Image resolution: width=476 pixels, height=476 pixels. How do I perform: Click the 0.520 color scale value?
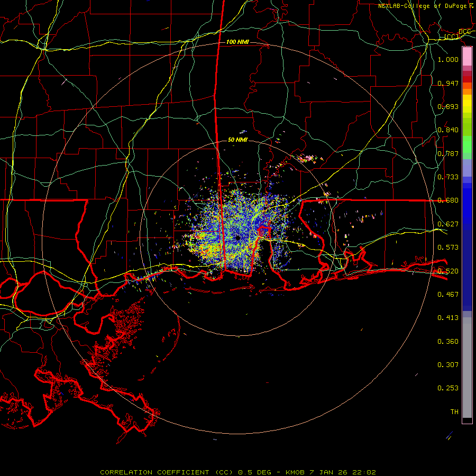tap(448, 271)
